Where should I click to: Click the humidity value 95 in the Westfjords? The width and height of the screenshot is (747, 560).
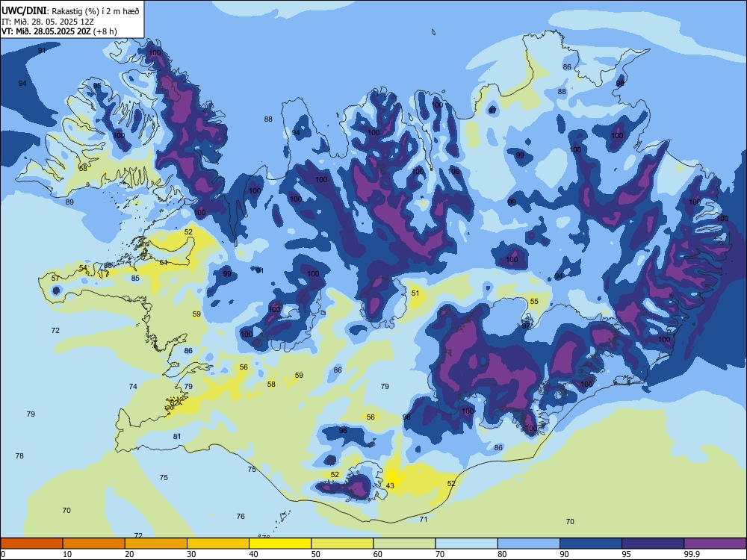pos(97,86)
